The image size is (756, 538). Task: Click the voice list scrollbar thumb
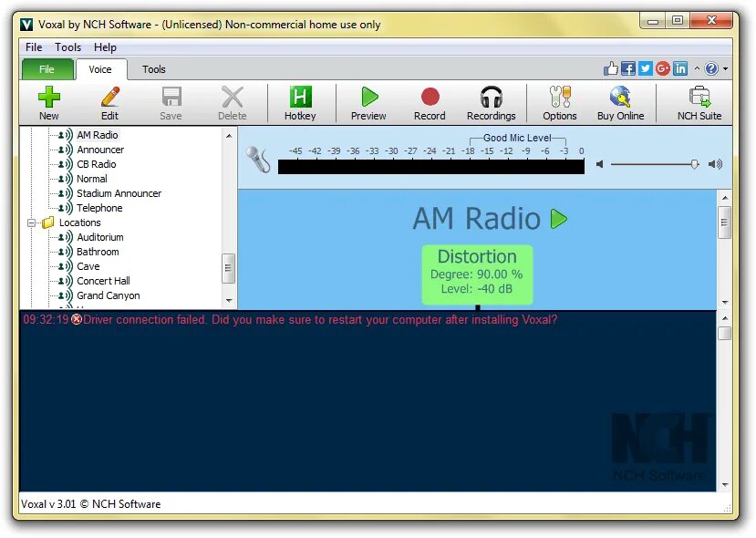click(229, 268)
